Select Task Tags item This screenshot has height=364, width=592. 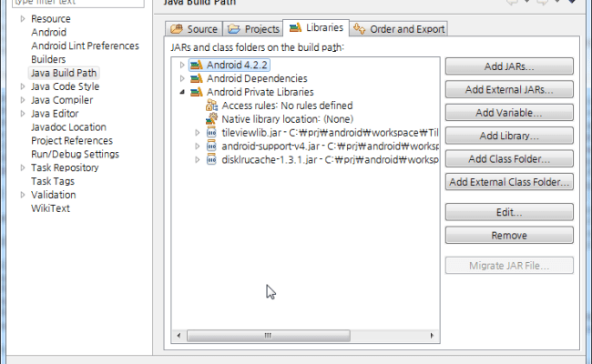[x=53, y=181]
